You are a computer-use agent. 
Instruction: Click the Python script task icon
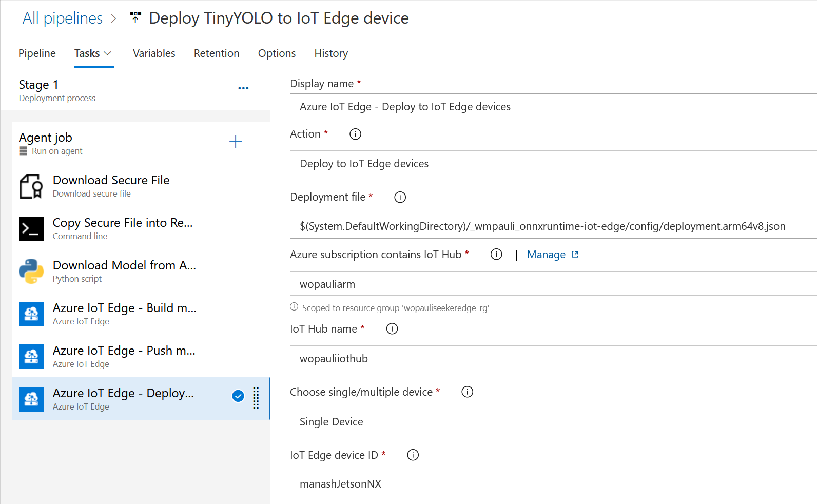(31, 272)
